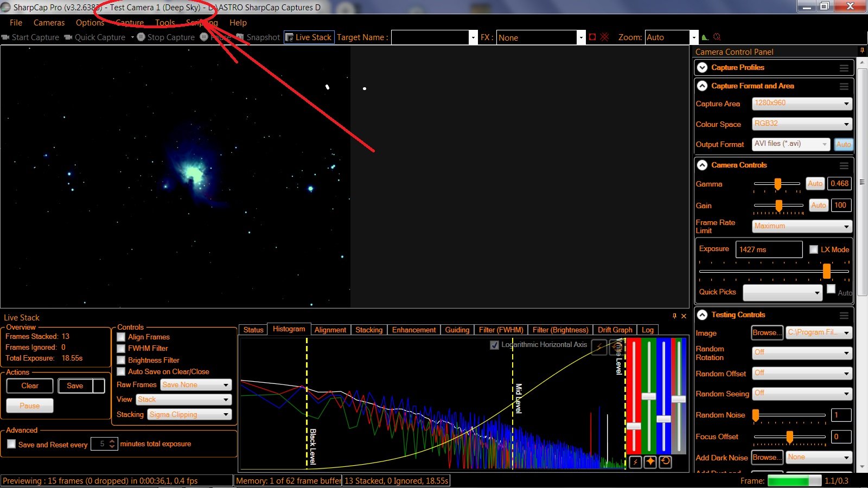Close the Live Stack panel with the X
This screenshot has width=868, height=488.
684,316
